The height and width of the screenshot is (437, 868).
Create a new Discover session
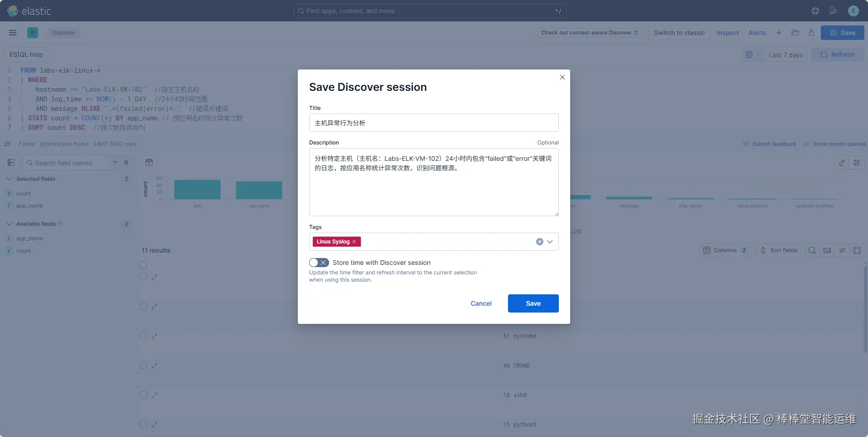click(x=779, y=33)
